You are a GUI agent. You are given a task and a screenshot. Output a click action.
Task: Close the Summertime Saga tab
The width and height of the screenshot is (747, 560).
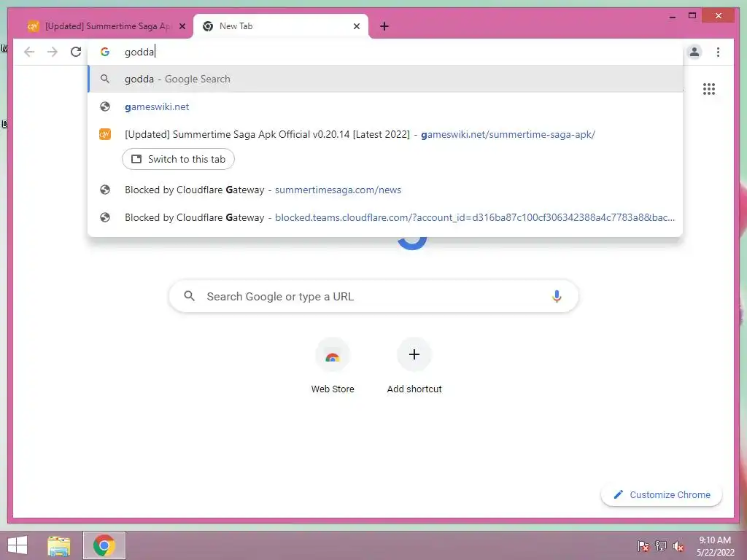182,26
